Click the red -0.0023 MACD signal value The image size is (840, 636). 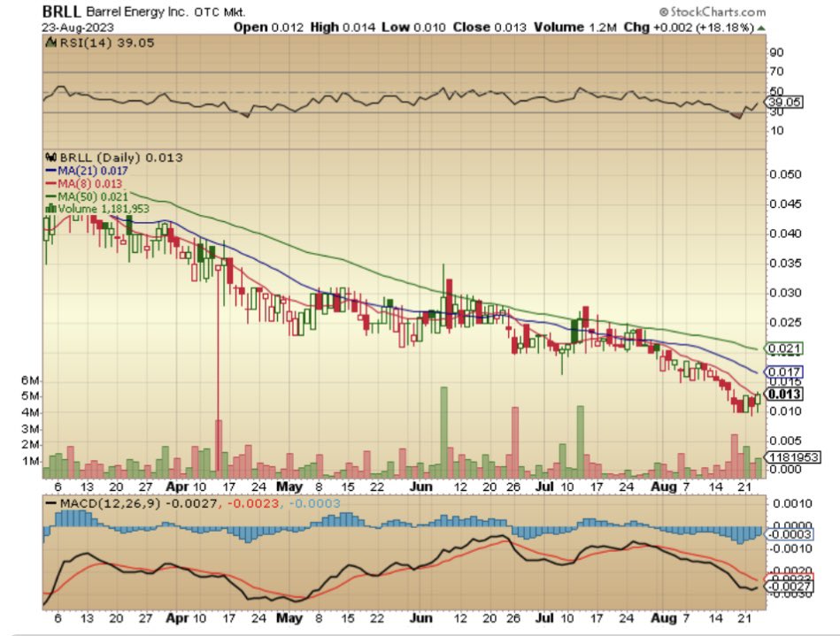(x=253, y=504)
